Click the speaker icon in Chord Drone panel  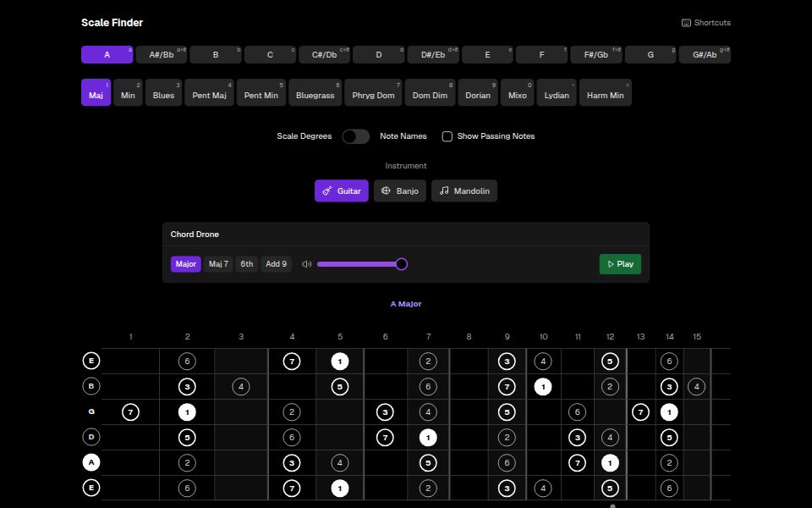[306, 263]
